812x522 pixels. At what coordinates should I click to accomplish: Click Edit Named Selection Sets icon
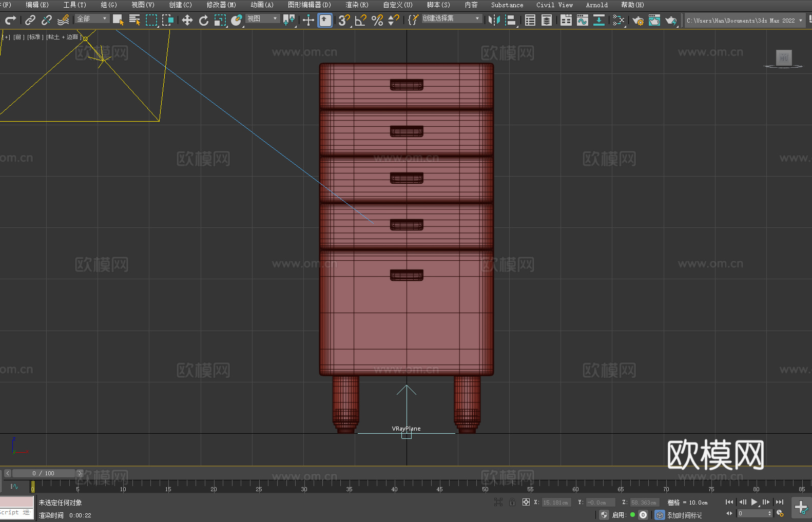413,20
